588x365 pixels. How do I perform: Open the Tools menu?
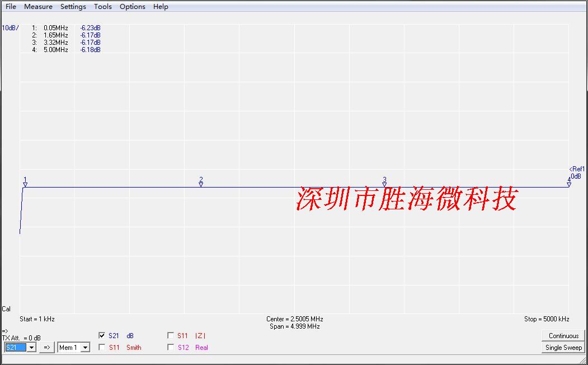[x=103, y=6]
